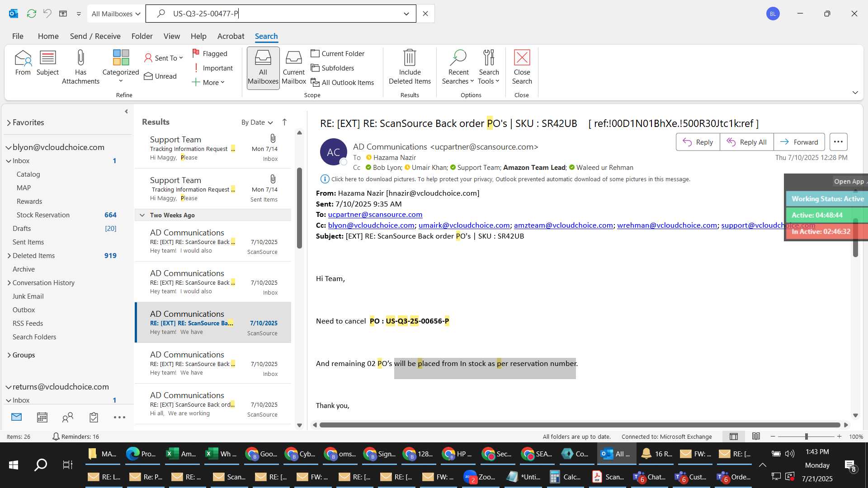Select Current Folder scope
The width and height of the screenshot is (868, 488).
(338, 53)
